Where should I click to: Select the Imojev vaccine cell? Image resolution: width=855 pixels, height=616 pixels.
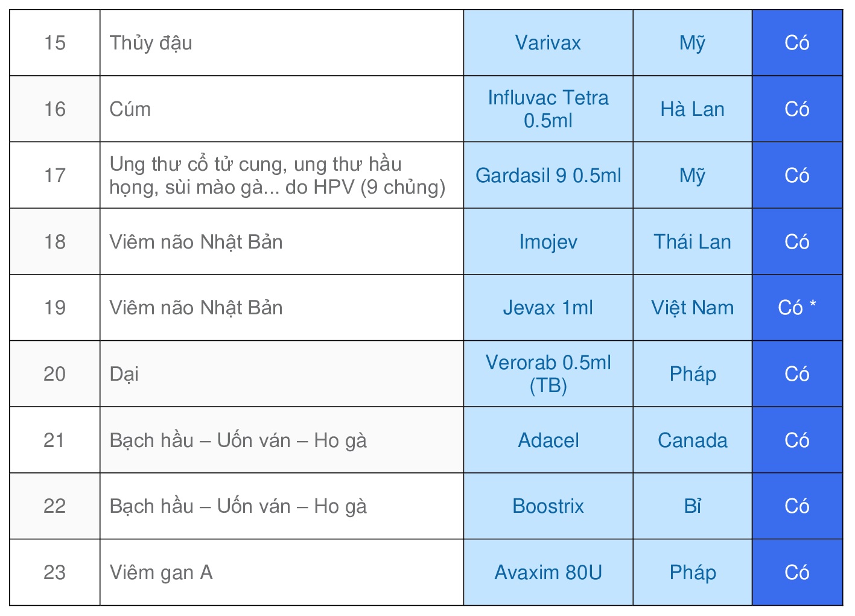click(548, 242)
